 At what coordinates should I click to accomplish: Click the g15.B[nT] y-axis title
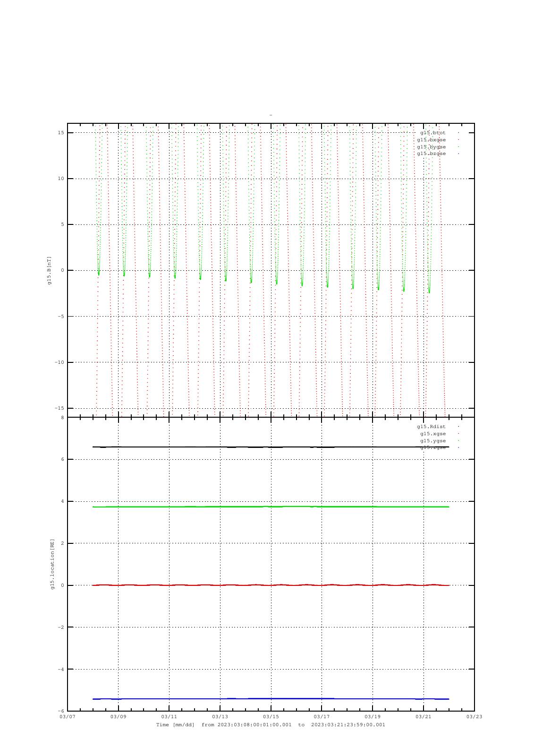[49, 270]
